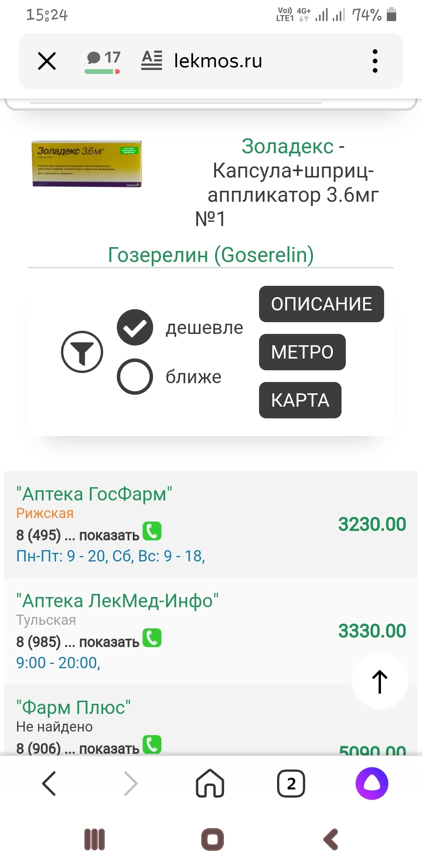The width and height of the screenshot is (422, 868).
Task: Click the filter funnel icon
Action: coord(82,352)
